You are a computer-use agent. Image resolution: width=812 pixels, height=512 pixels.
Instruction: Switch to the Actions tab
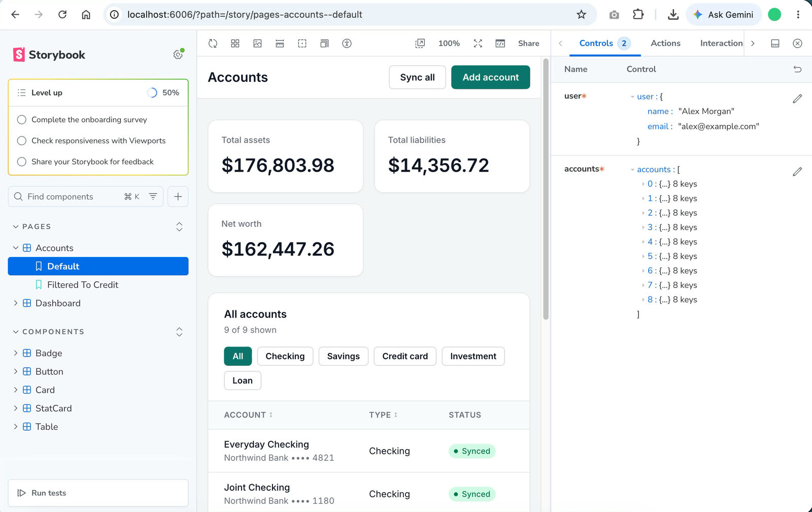tap(665, 44)
